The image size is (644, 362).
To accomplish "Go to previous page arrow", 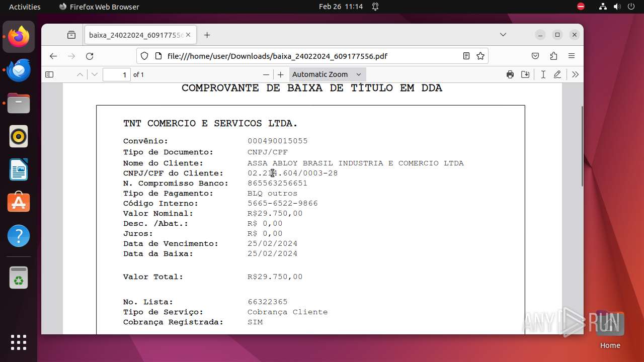I will coord(79,74).
